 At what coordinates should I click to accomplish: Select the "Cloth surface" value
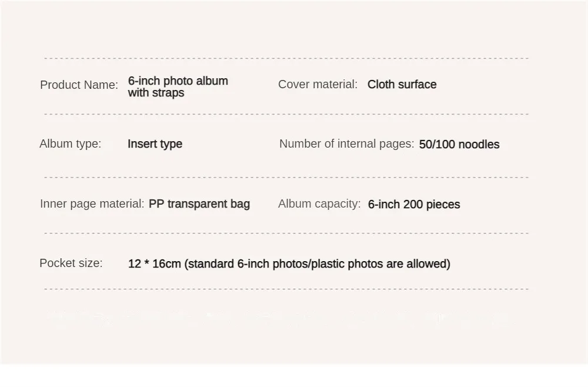pyautogui.click(x=402, y=84)
